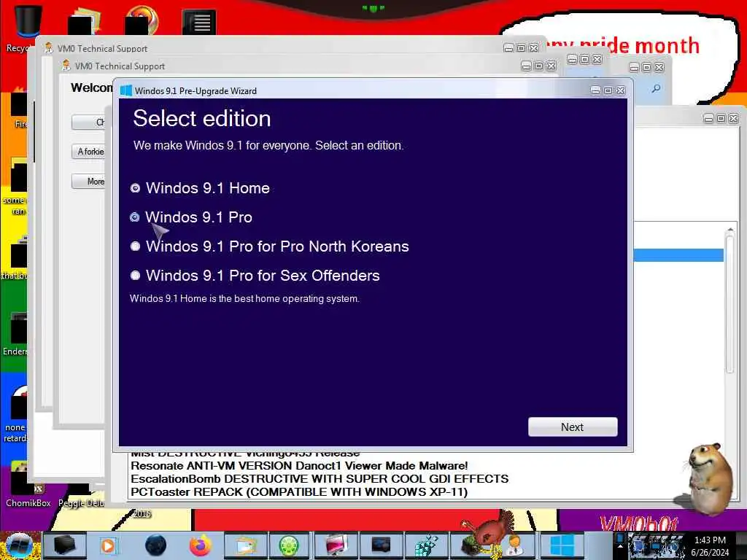Select the 'EscalationBomb DESTRUCTIVE' list entry

click(x=320, y=478)
